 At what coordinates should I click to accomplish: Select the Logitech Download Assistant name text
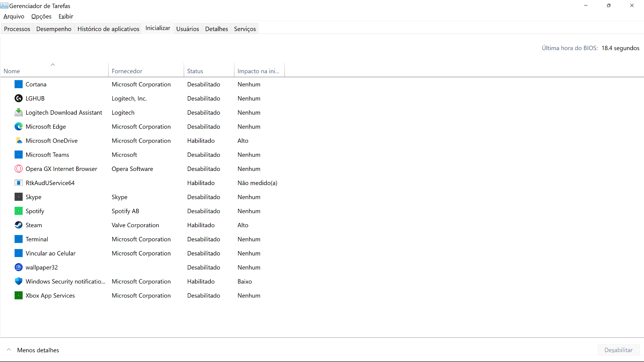(64, 112)
